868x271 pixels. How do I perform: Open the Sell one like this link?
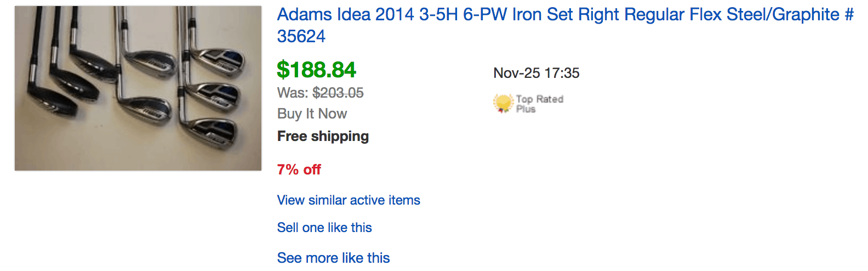point(324,228)
